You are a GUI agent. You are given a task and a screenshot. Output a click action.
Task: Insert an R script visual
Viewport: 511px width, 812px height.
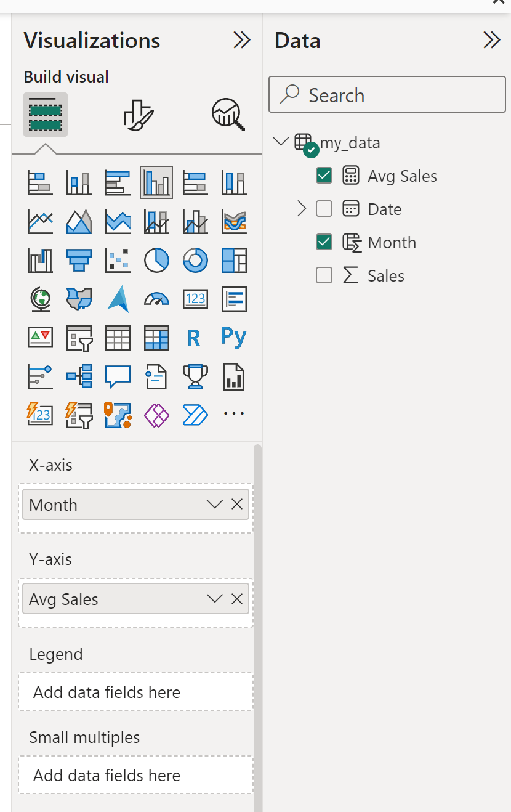[195, 338]
